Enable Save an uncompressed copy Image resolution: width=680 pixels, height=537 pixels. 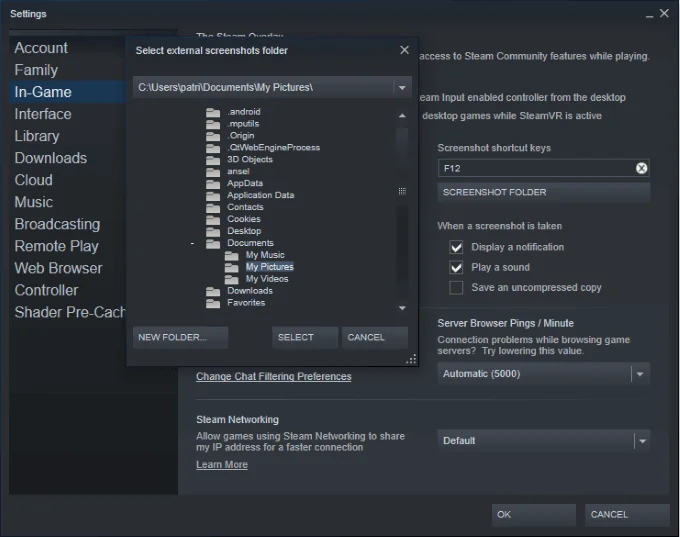coord(456,288)
